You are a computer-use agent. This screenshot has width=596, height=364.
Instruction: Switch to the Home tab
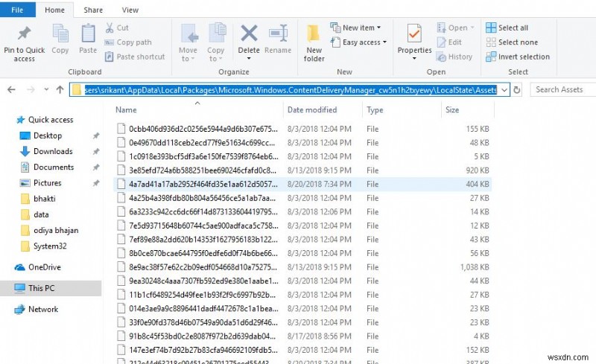(x=54, y=10)
